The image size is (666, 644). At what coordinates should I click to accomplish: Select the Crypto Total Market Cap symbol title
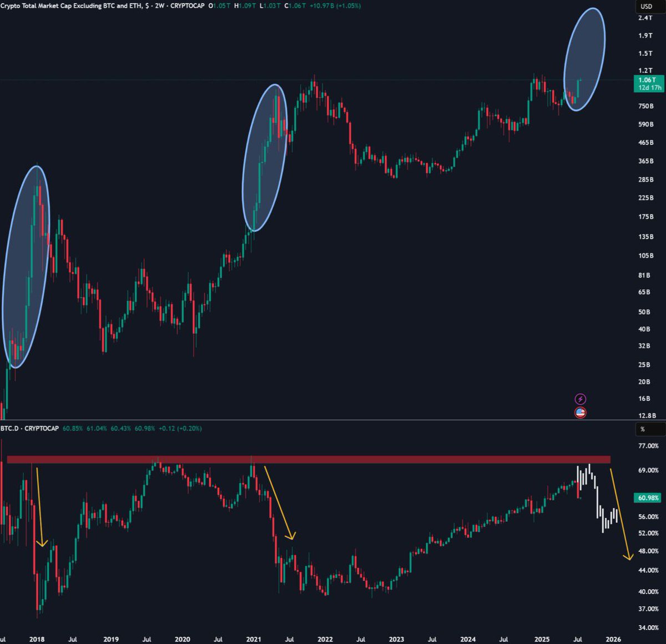click(x=72, y=6)
